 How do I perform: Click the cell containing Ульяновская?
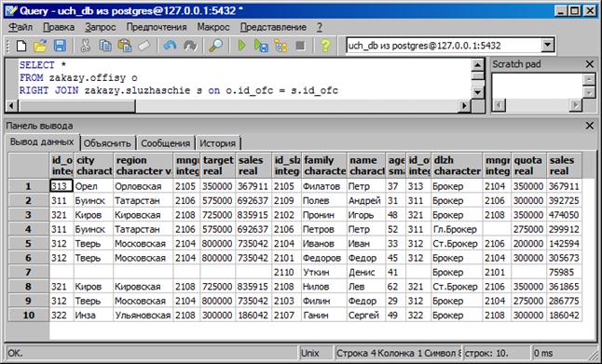pos(143,316)
